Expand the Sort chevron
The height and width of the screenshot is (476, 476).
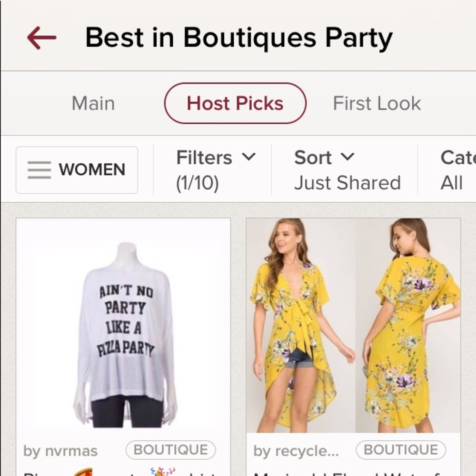[347, 157]
